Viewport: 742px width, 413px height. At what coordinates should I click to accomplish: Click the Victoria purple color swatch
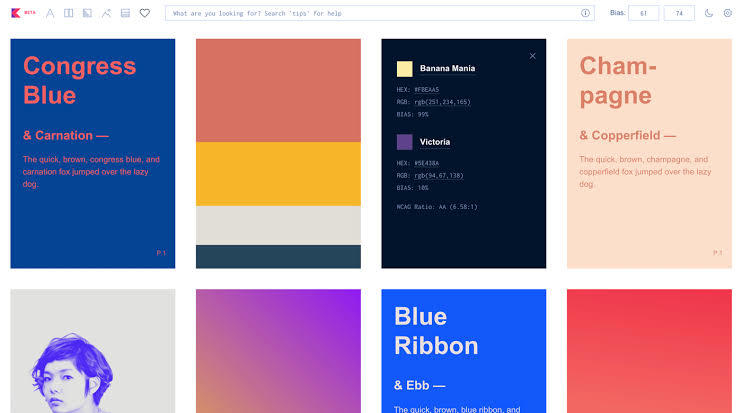tap(404, 142)
